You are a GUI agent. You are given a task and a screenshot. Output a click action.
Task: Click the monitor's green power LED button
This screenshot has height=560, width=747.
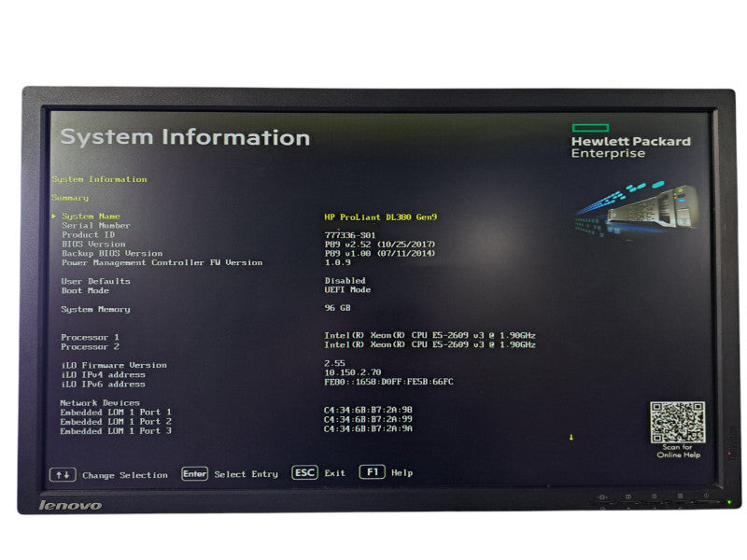[728, 502]
